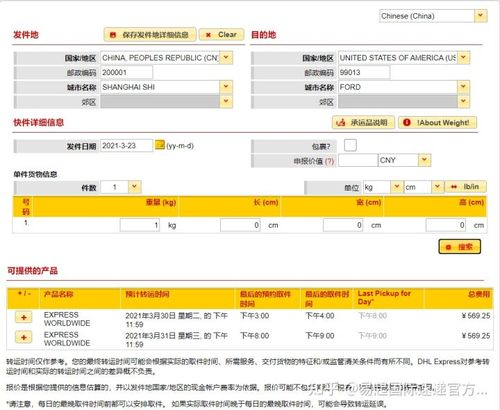Open origin country dropdown showing CHINA, PEOPLES REPUBLIC

(x=226, y=58)
